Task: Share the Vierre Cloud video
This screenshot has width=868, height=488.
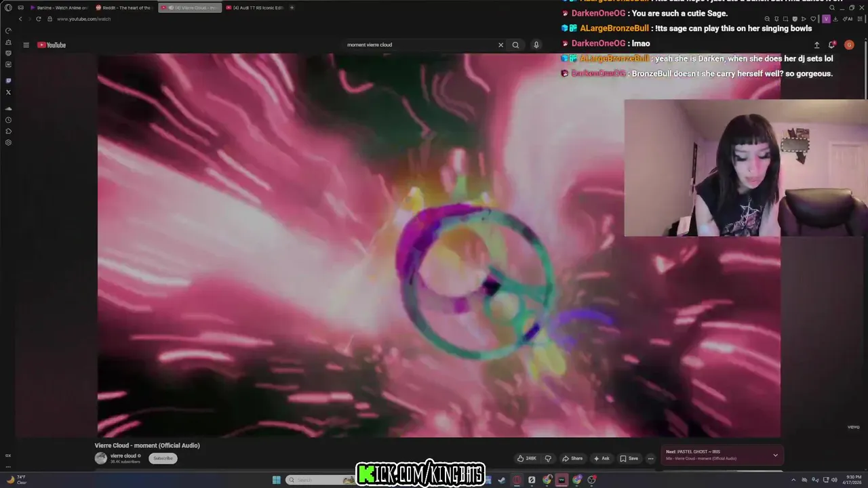Action: click(x=572, y=458)
